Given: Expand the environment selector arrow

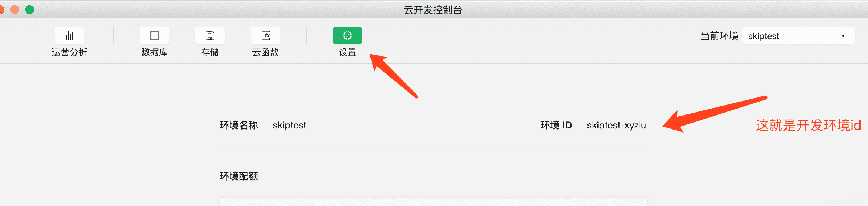Looking at the screenshot, I should pyautogui.click(x=843, y=36).
